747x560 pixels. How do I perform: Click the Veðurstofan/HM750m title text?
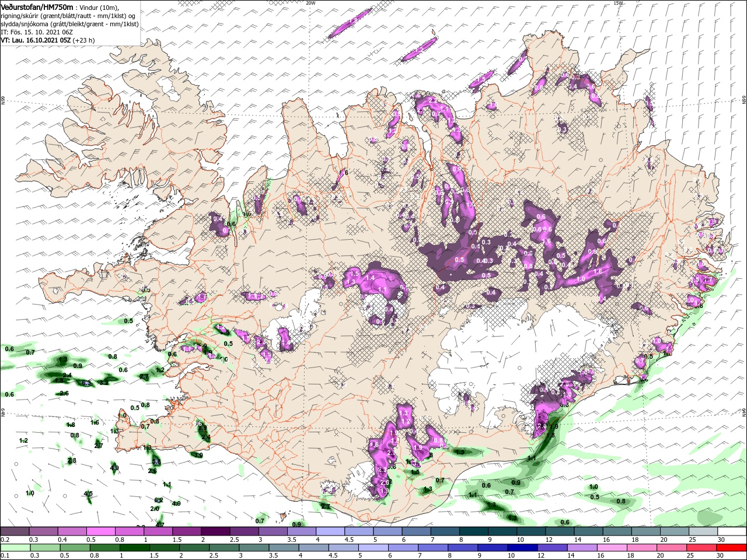tap(37, 6)
